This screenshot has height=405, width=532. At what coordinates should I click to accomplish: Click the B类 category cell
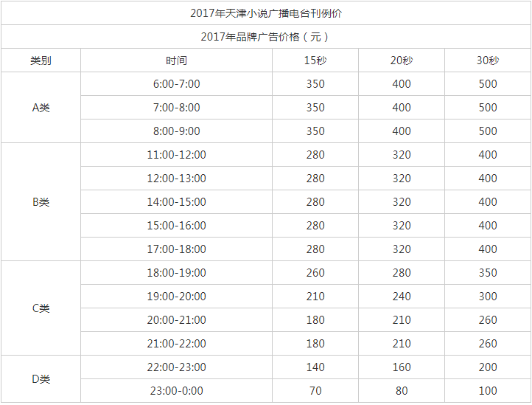pos(41,202)
